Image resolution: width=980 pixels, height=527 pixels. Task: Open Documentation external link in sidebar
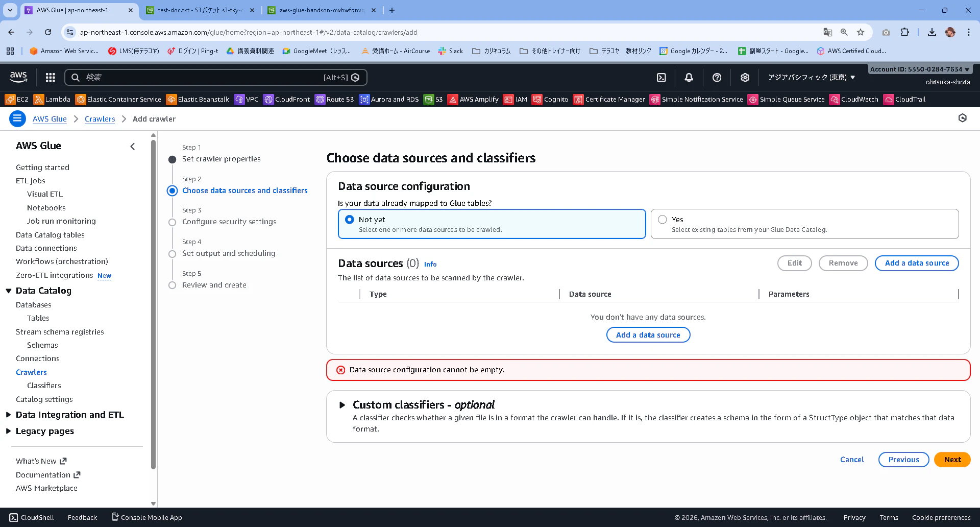48,475
